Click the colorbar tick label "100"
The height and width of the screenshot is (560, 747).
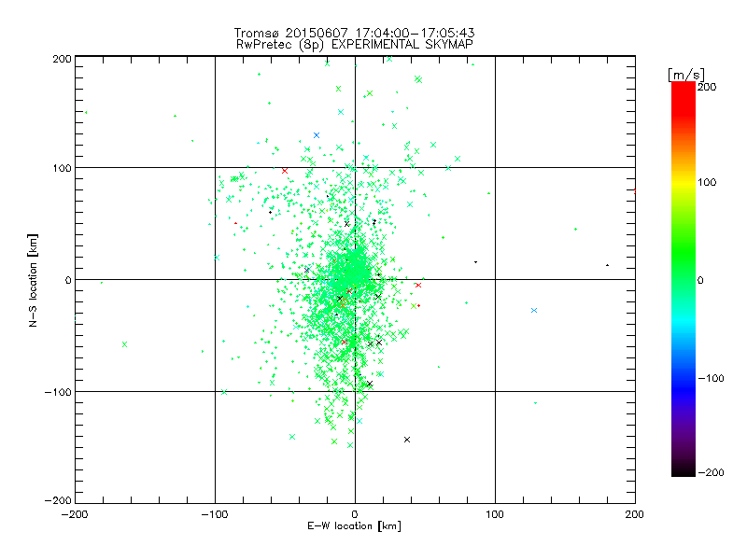tap(707, 182)
